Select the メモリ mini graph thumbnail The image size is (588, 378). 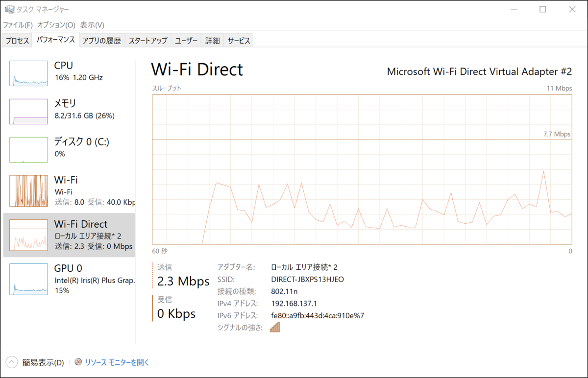(x=29, y=112)
